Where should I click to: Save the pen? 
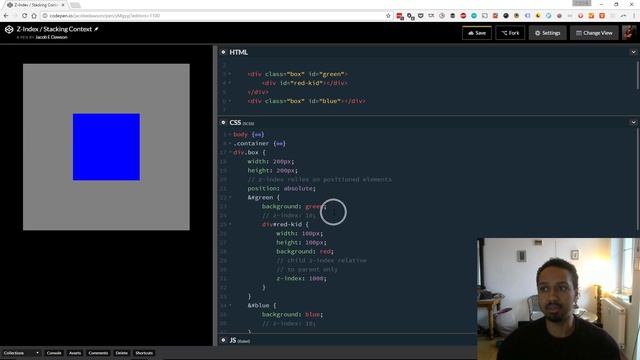point(477,33)
